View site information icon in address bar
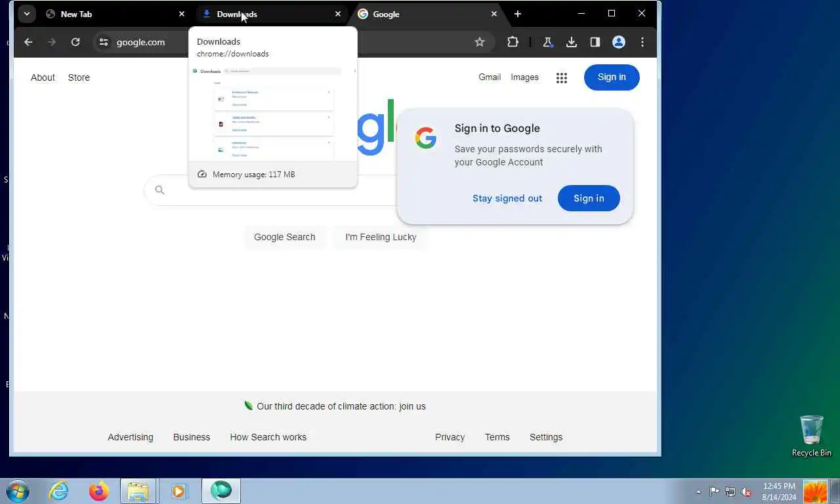Viewport: 840px width, 504px height. (x=103, y=42)
